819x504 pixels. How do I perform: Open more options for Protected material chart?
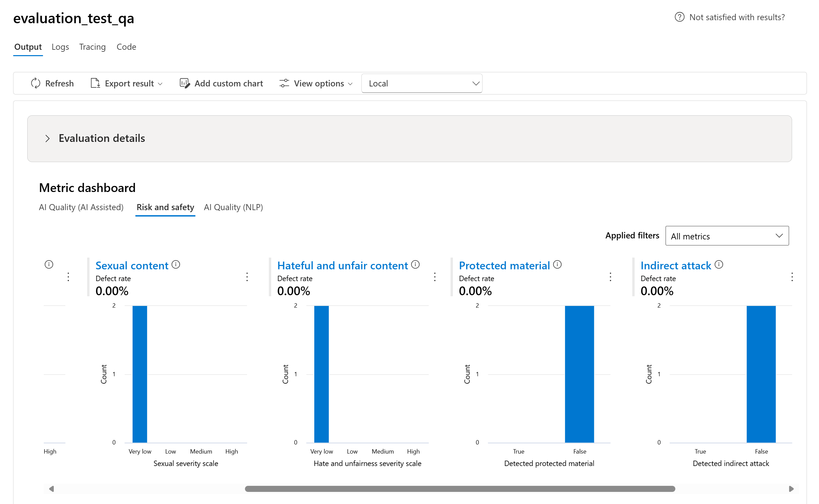610,277
